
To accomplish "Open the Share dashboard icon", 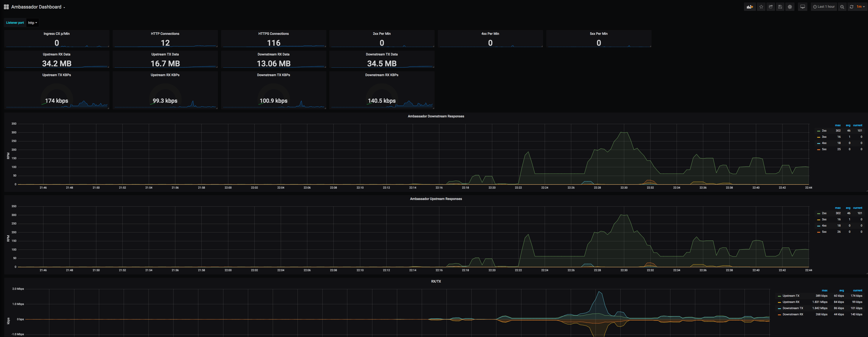I will click(x=771, y=7).
